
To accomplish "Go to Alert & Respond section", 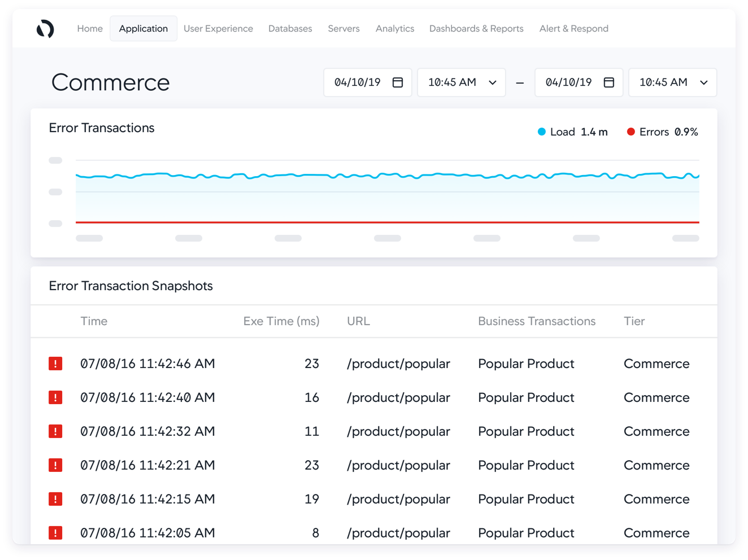I will pyautogui.click(x=573, y=29).
